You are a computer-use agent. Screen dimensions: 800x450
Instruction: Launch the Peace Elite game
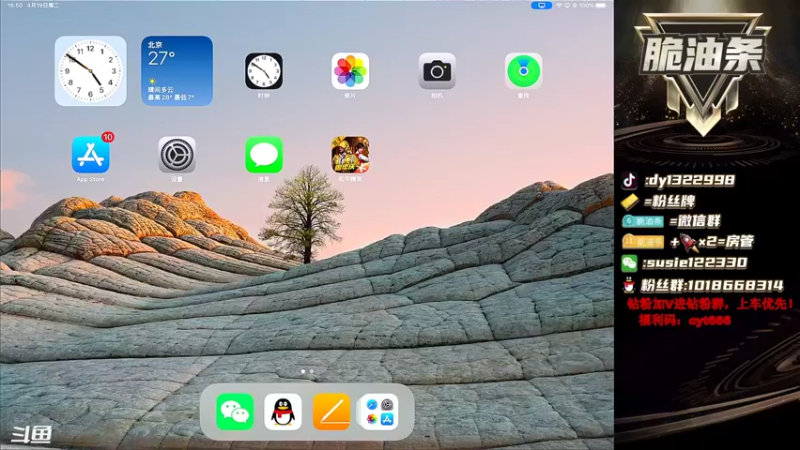click(x=350, y=155)
